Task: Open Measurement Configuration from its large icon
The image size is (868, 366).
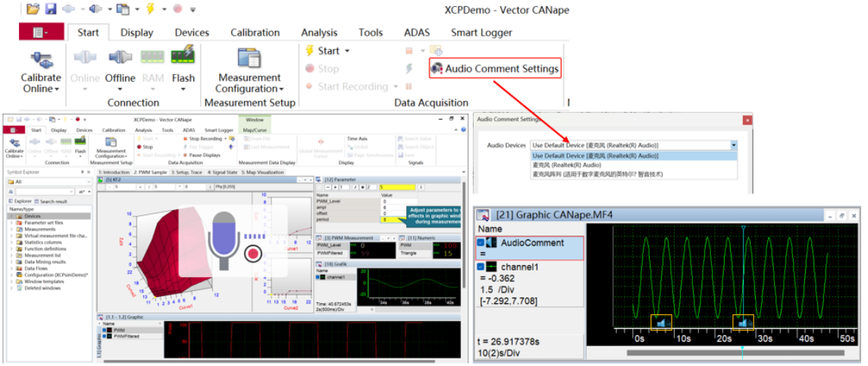Action: pos(249,58)
